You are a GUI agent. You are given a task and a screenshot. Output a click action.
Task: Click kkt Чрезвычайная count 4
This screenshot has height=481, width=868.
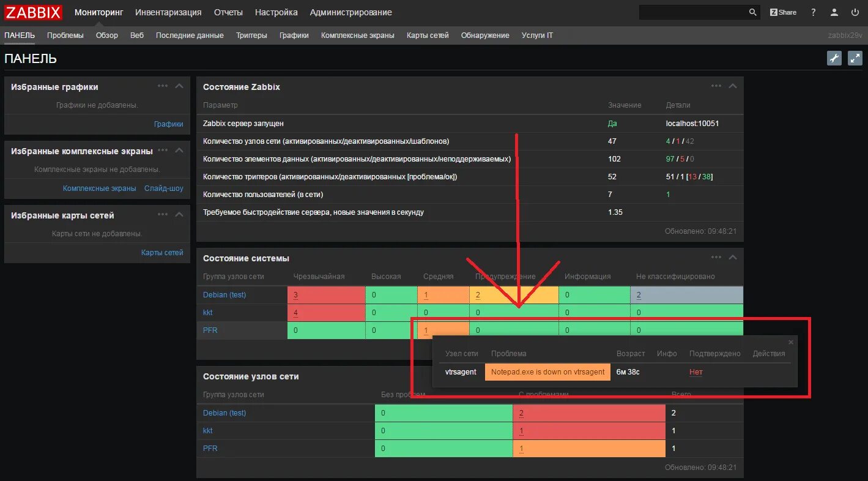point(295,313)
